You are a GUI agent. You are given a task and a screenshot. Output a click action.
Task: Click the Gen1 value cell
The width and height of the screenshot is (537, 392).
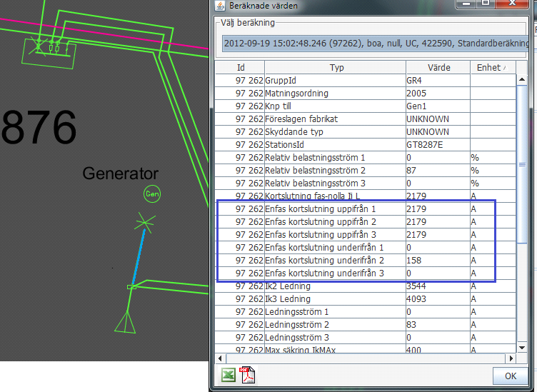point(438,106)
